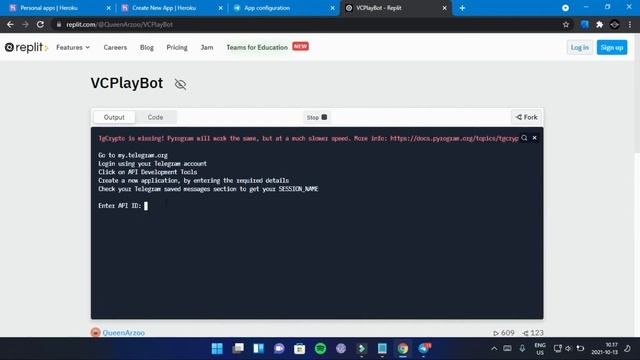Open the clock and date flyout
Image resolution: width=640 pixels, height=360 pixels.
(x=604, y=349)
